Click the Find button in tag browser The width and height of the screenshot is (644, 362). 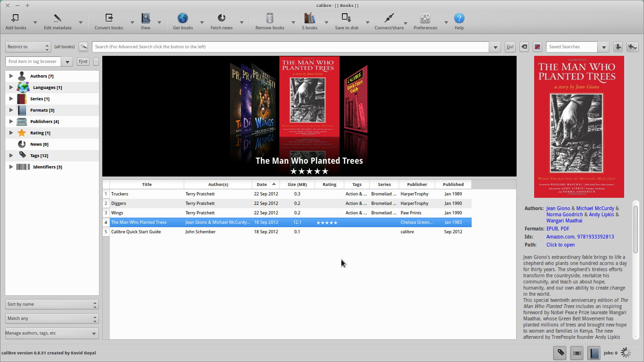pos(83,62)
